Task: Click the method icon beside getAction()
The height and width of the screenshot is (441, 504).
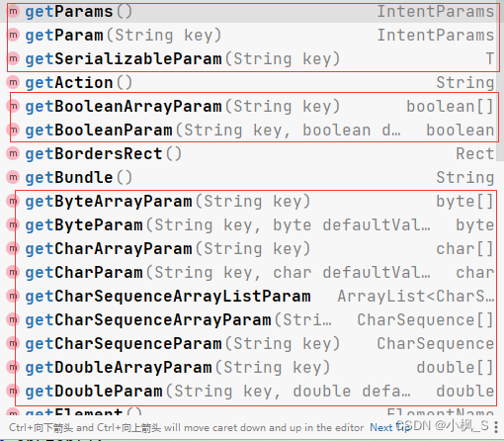Action: pos(13,82)
